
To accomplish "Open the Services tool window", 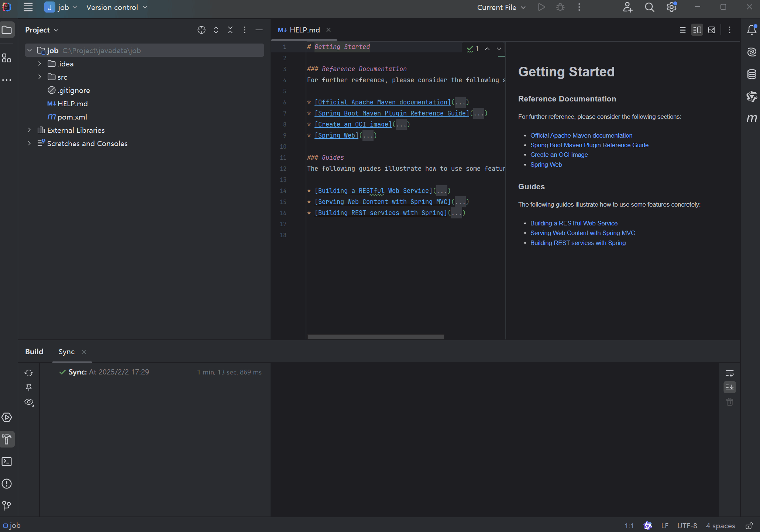I will click(x=7, y=417).
